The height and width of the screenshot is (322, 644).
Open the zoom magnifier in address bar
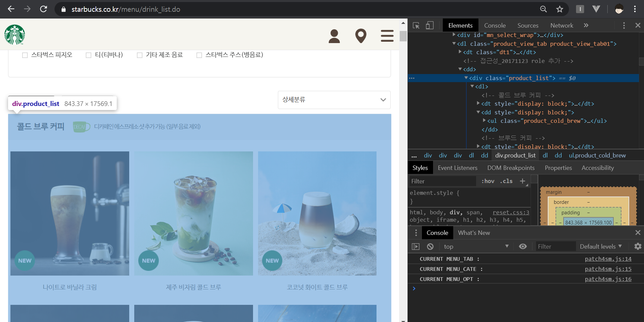coord(543,9)
